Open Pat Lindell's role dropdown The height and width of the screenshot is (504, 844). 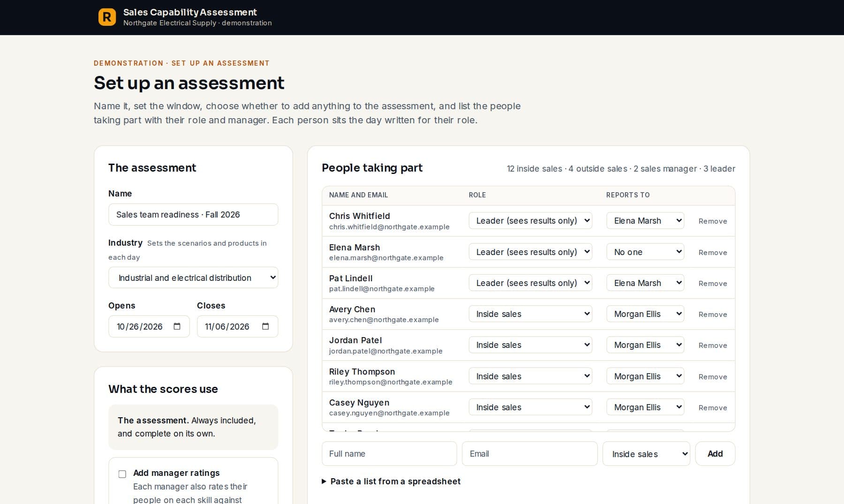pos(530,283)
